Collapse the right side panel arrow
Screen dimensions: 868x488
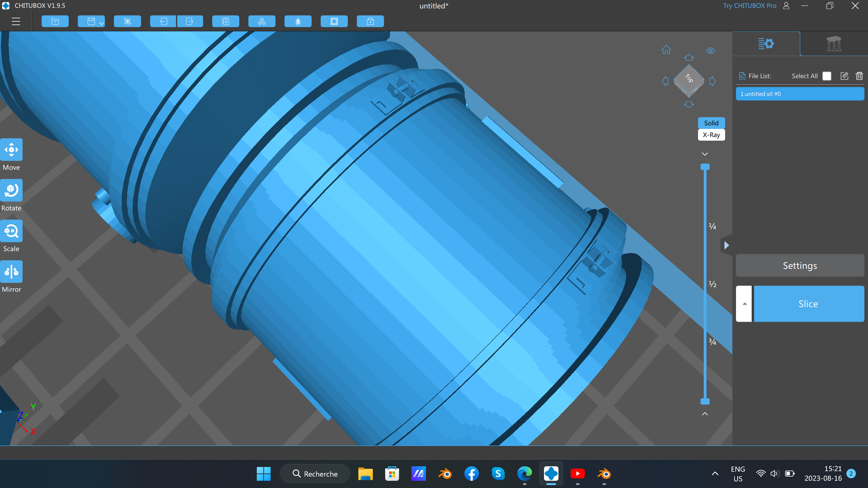click(726, 245)
